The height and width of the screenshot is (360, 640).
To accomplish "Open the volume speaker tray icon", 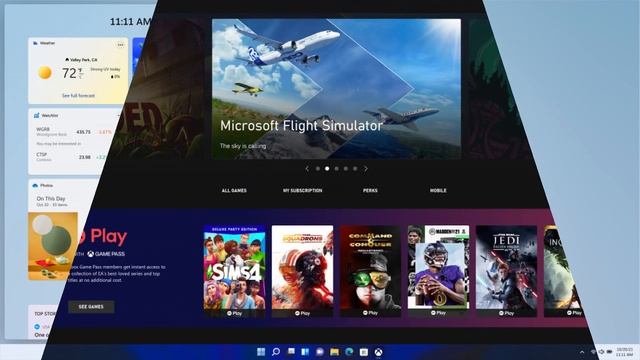I will click(601, 352).
